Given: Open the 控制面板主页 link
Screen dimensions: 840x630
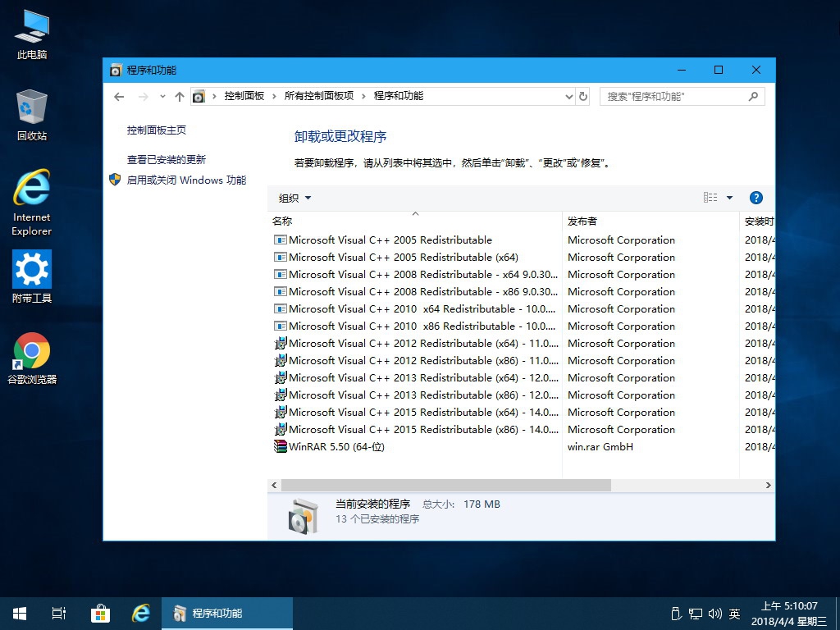Looking at the screenshot, I should point(157,130).
